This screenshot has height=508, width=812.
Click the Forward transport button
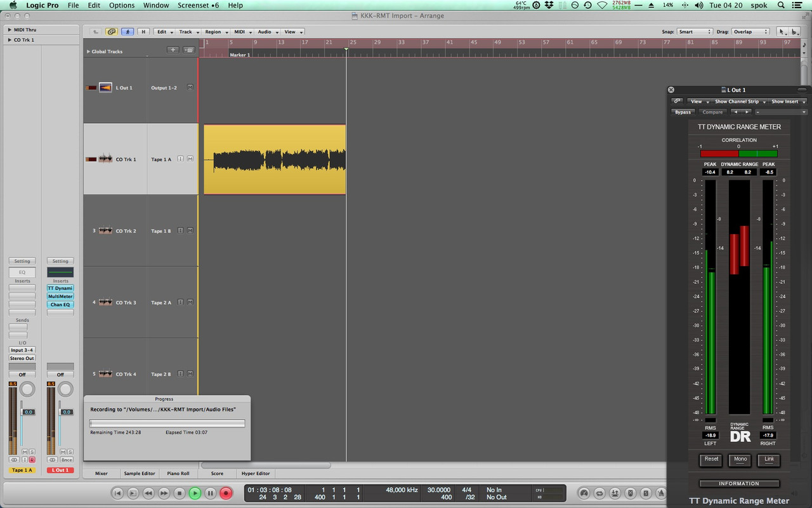[164, 493]
